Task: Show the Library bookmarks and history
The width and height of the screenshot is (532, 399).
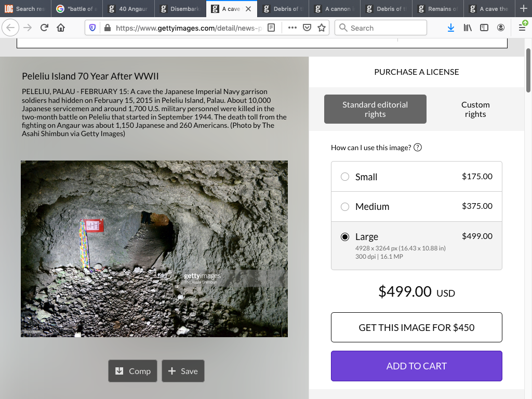Action: 468,28
